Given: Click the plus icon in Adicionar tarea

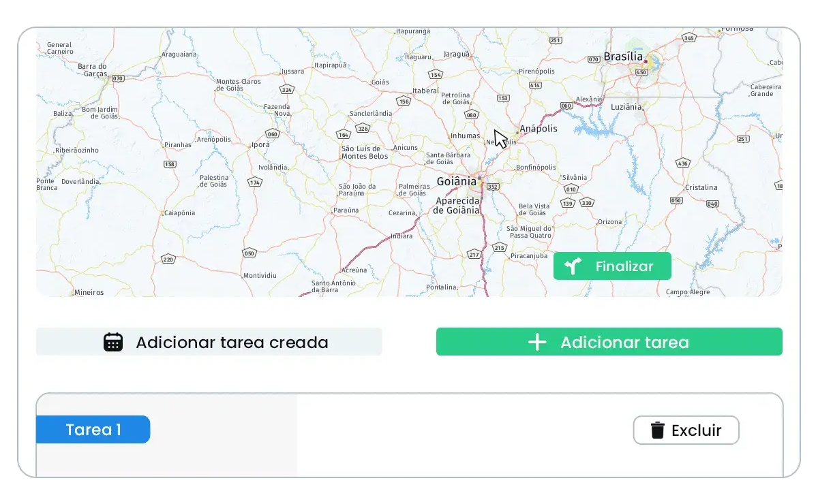Looking at the screenshot, I should 537,342.
